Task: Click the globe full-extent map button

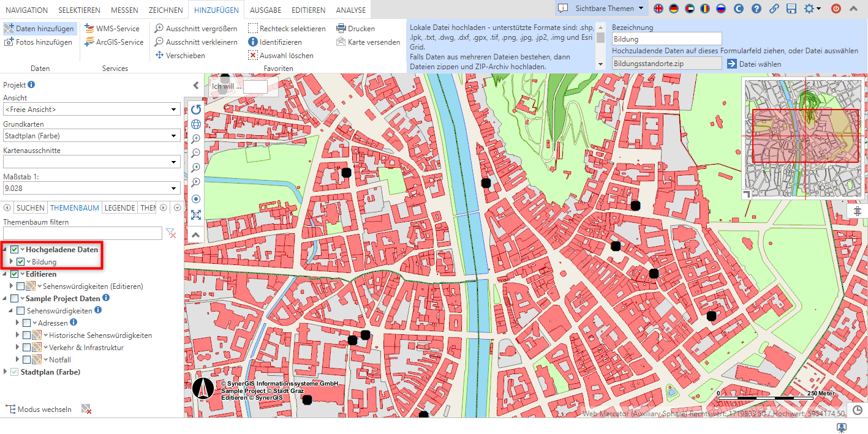Action: [x=196, y=124]
